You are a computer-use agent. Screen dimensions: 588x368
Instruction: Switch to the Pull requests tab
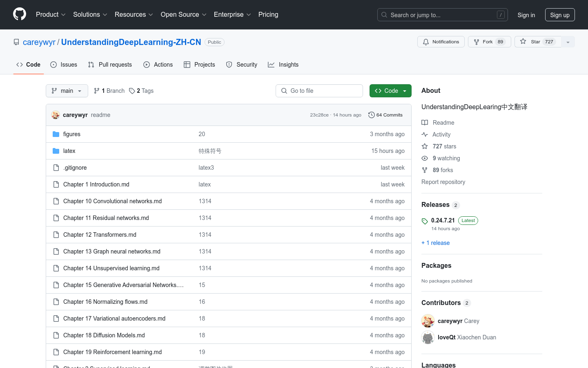[x=110, y=65]
